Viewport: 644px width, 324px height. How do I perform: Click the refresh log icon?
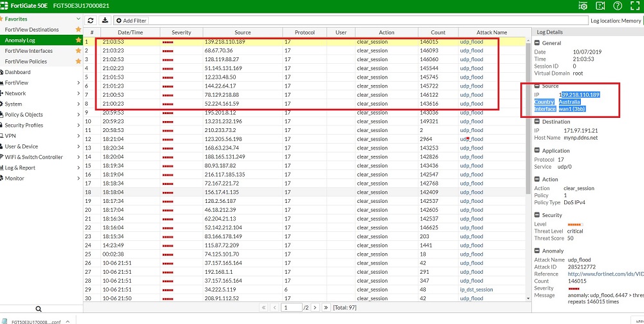coord(91,21)
